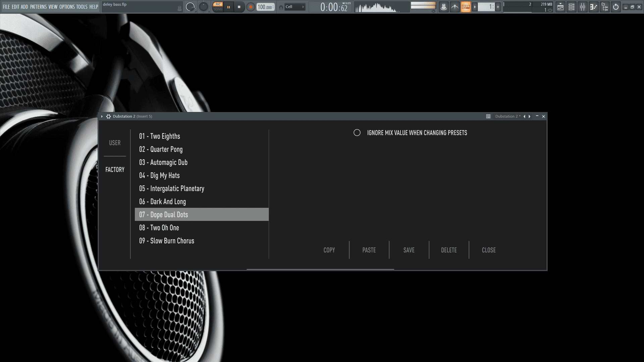
Task: Open the HELP menu
Action: click(x=94, y=7)
